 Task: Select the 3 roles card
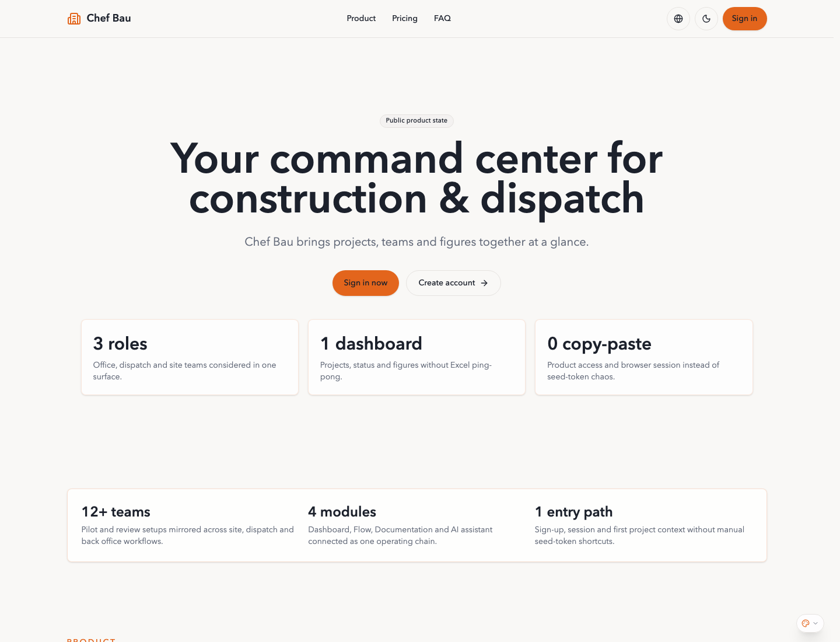pyautogui.click(x=190, y=357)
